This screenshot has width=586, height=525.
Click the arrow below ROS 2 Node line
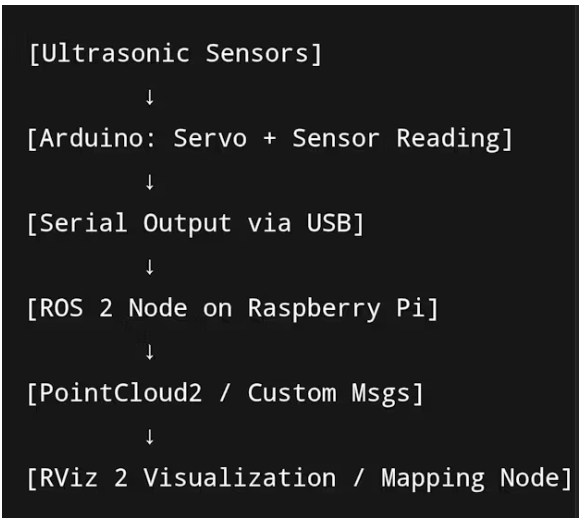click(150, 352)
